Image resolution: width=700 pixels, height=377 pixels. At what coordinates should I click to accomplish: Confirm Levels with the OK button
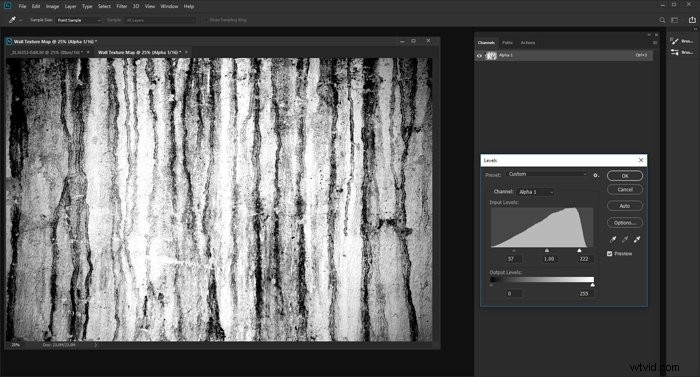625,176
